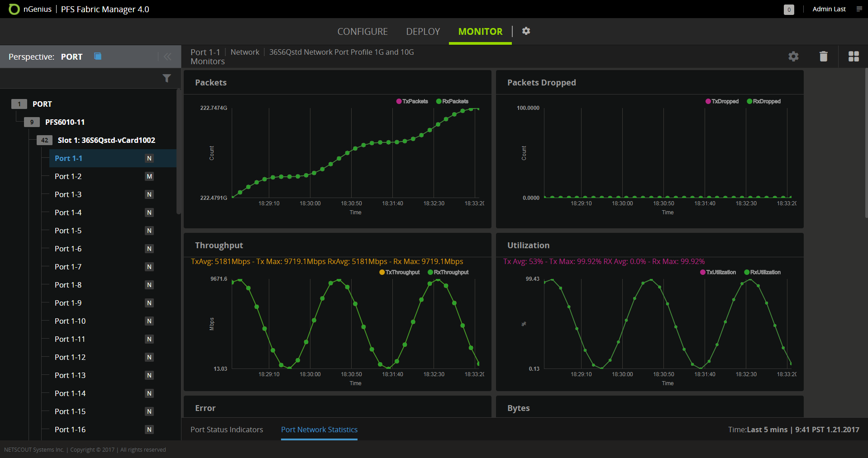Click the Error panel title
This screenshot has width=868, height=458.
point(205,408)
